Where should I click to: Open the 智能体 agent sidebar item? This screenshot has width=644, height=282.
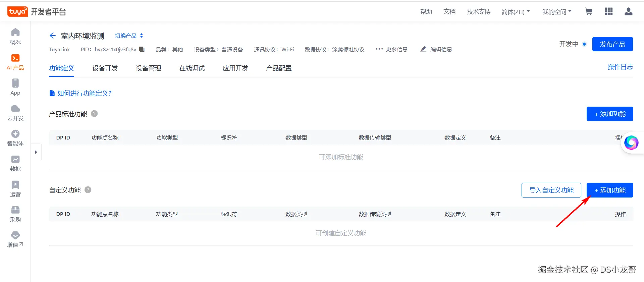tap(15, 138)
